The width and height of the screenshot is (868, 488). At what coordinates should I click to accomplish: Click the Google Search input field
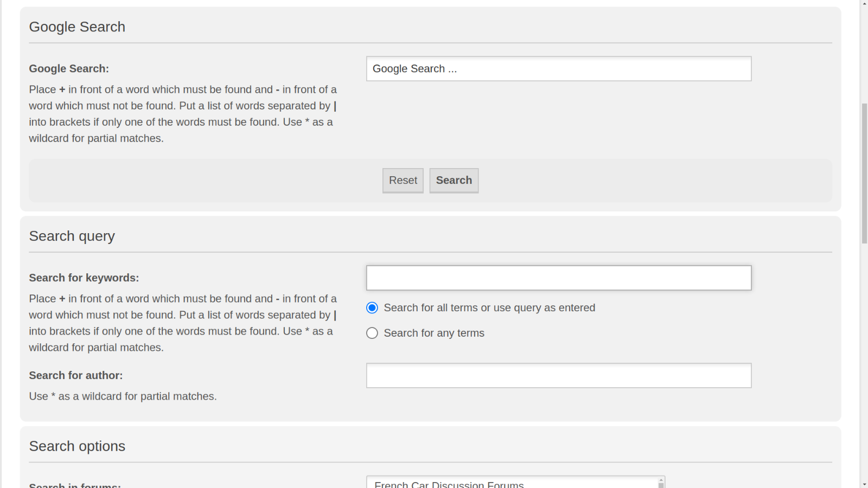pyautogui.click(x=559, y=69)
